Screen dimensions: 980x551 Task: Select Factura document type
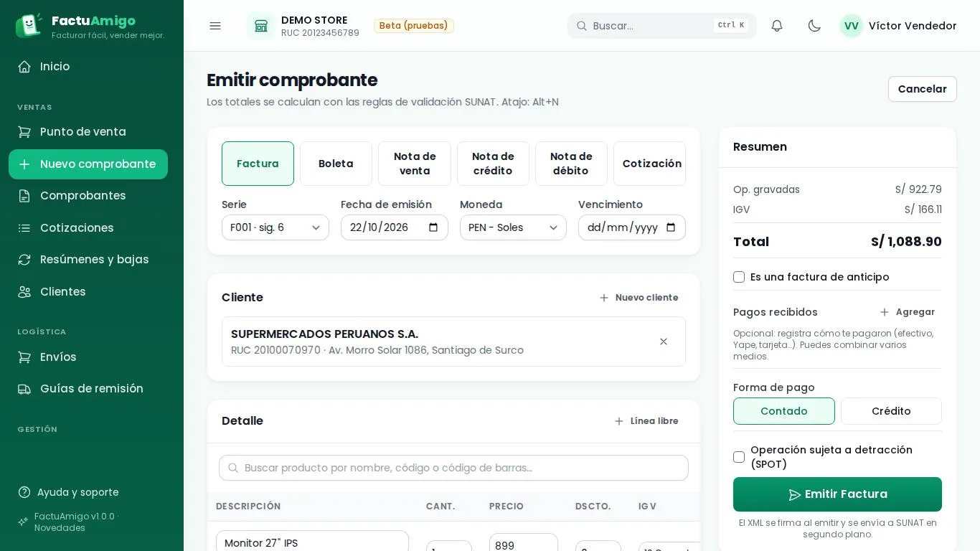(258, 164)
